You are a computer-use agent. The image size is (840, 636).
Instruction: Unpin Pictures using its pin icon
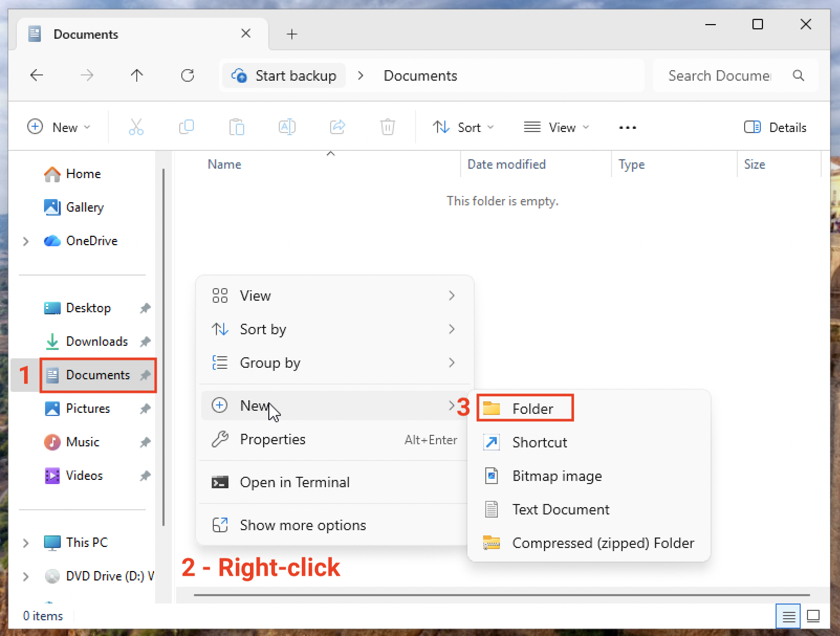pos(145,409)
